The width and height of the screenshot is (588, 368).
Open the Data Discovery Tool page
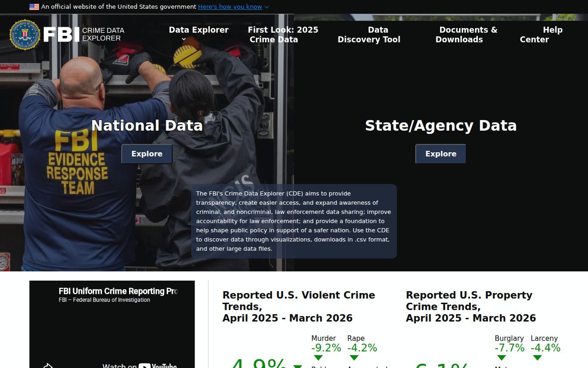369,34
